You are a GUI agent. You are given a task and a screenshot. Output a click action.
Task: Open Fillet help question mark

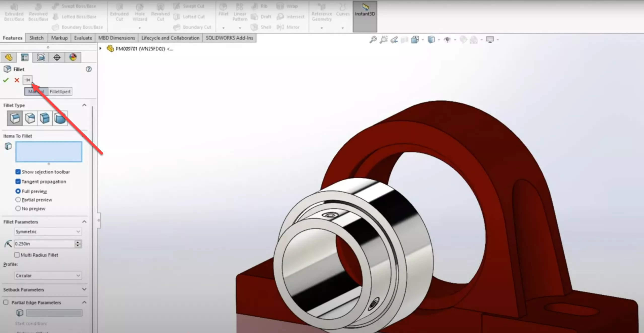coord(89,69)
